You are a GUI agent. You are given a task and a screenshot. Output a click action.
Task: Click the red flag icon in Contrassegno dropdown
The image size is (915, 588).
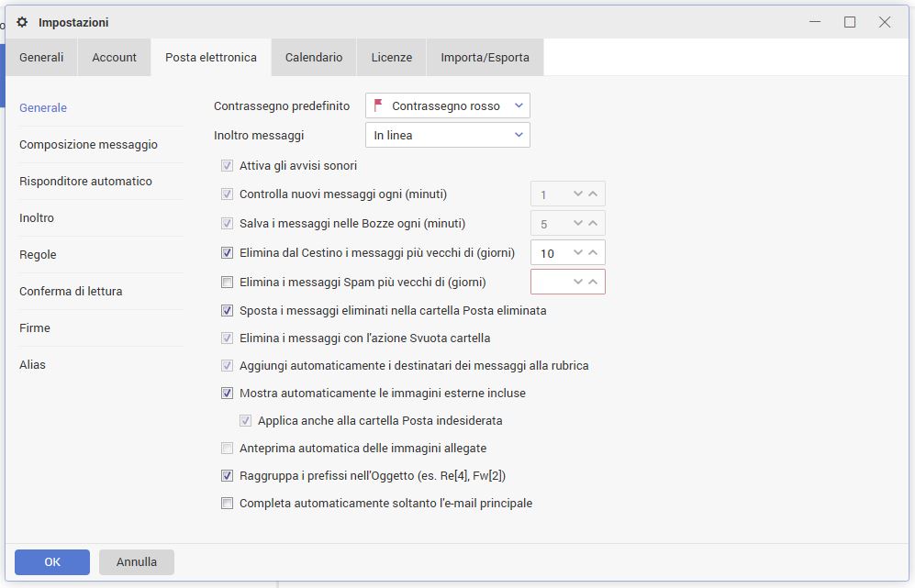[x=378, y=105]
